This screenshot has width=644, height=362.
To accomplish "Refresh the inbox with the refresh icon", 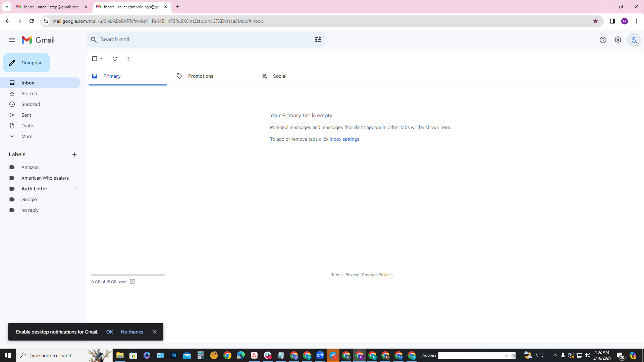I will pyautogui.click(x=115, y=59).
